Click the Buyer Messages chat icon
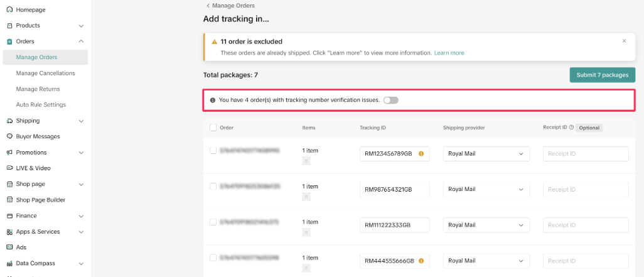 pyautogui.click(x=9, y=136)
